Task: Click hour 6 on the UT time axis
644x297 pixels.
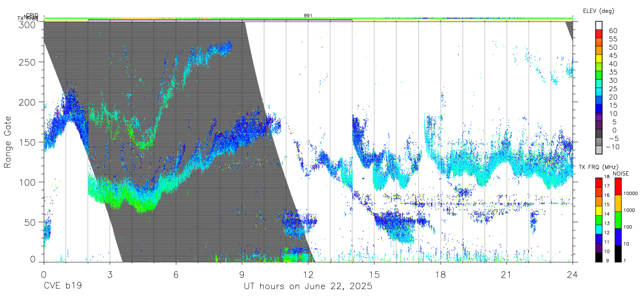Action: [x=176, y=274]
